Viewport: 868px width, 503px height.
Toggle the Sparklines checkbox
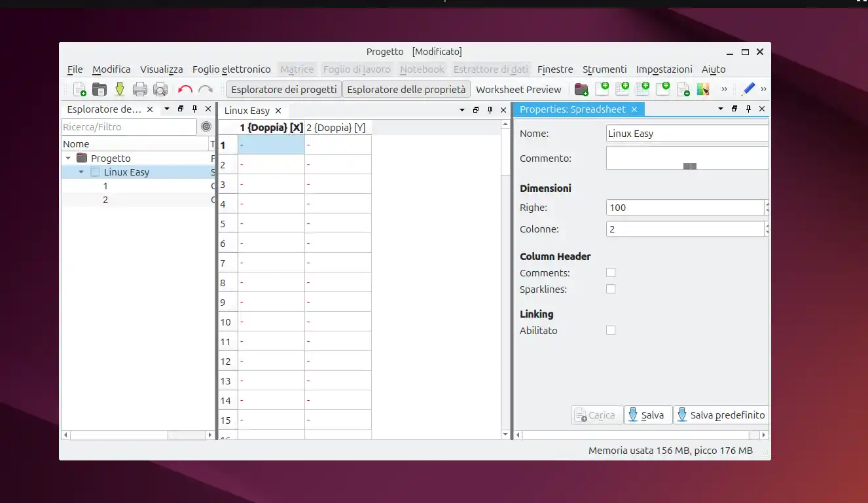[x=611, y=289]
